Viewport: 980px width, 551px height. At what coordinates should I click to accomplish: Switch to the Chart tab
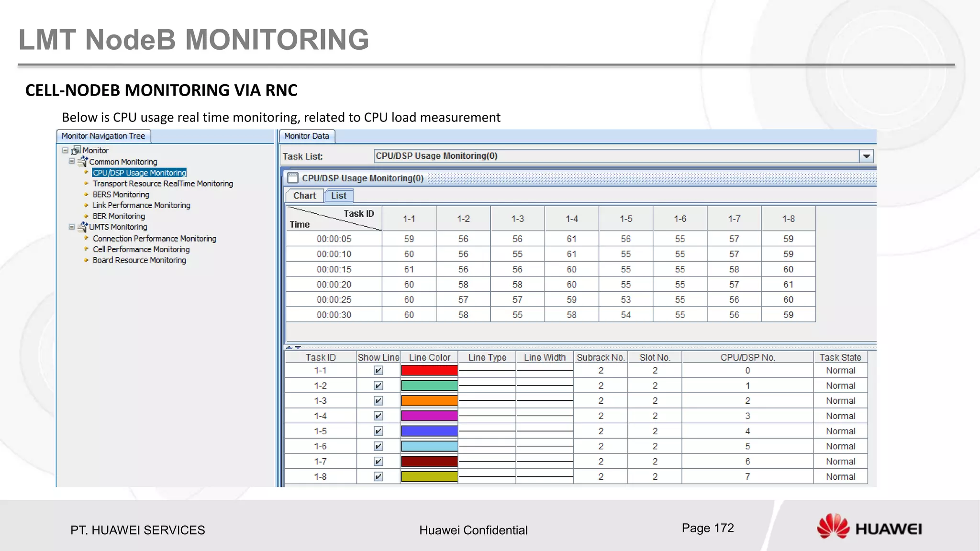pos(304,196)
